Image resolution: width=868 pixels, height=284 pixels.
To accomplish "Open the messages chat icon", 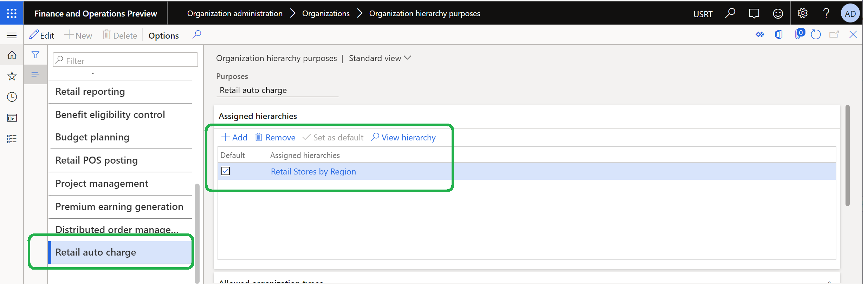I will tap(754, 13).
